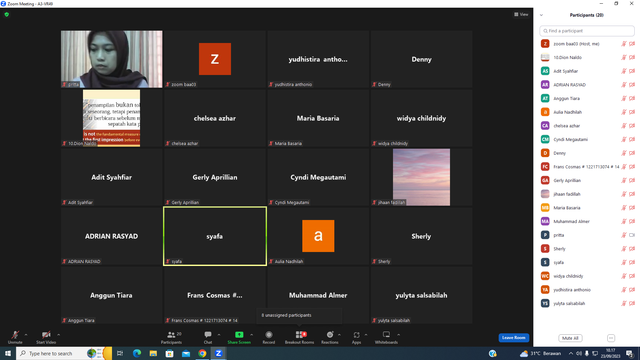Expand chat options arrow next to Chat

tap(219, 335)
